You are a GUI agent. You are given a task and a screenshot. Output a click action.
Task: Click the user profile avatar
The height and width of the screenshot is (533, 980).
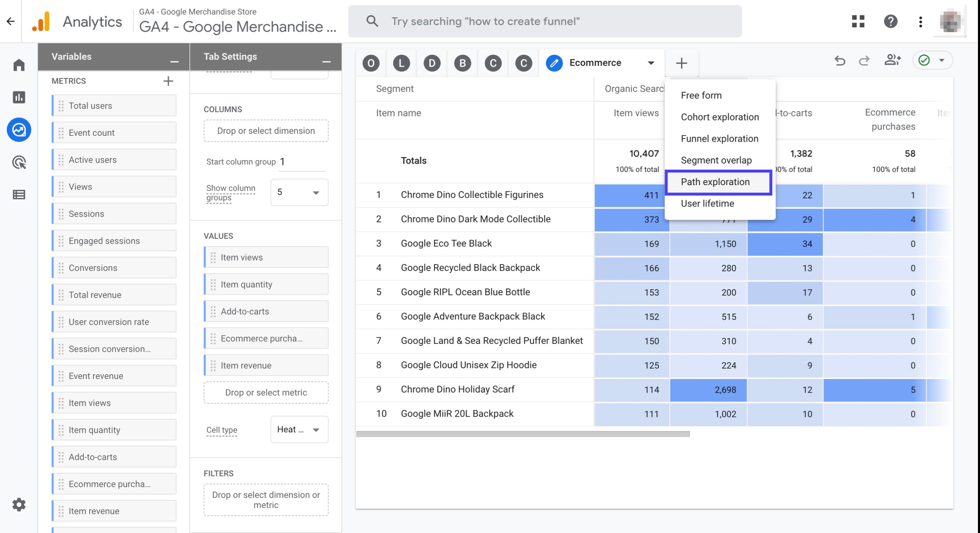(950, 21)
